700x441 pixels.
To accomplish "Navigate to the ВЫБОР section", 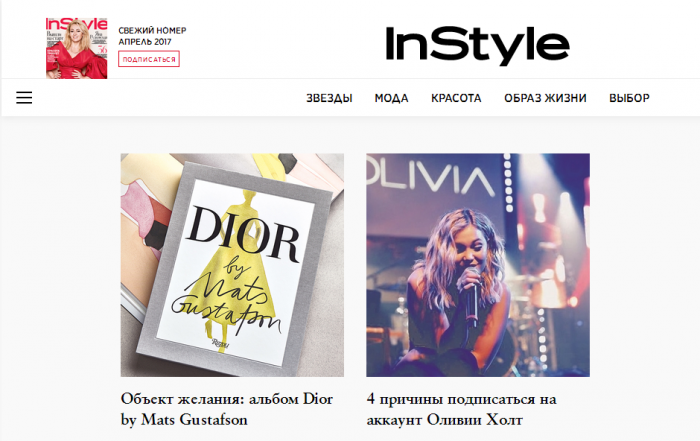I will click(x=629, y=98).
